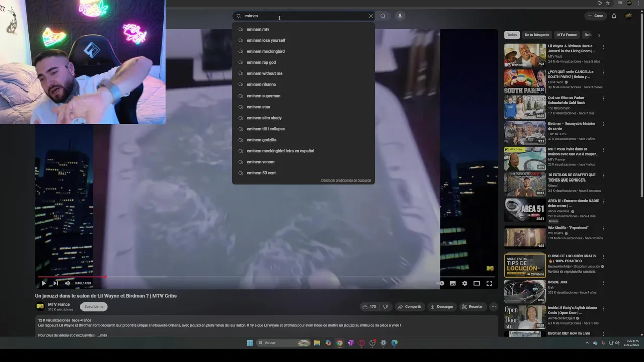Screen dimensions: 644x362
Task: Click 'Denunciar predicciones de búsqueda' link
Action: tap(346, 180)
